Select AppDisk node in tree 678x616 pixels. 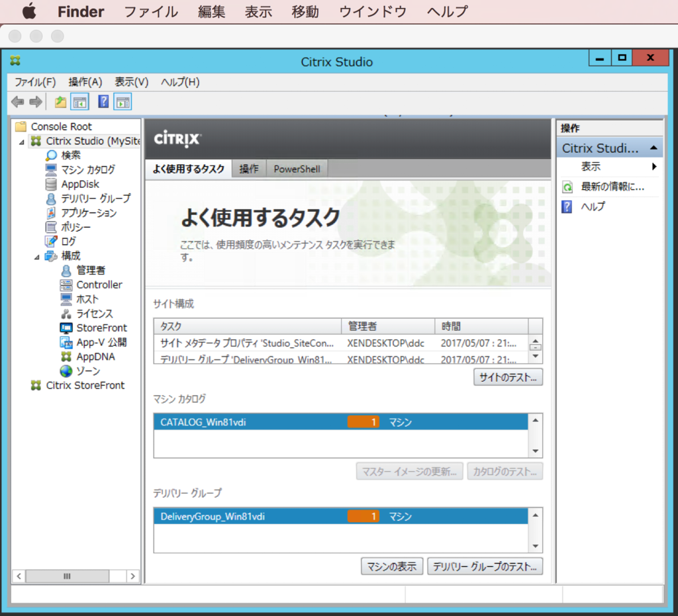click(80, 184)
